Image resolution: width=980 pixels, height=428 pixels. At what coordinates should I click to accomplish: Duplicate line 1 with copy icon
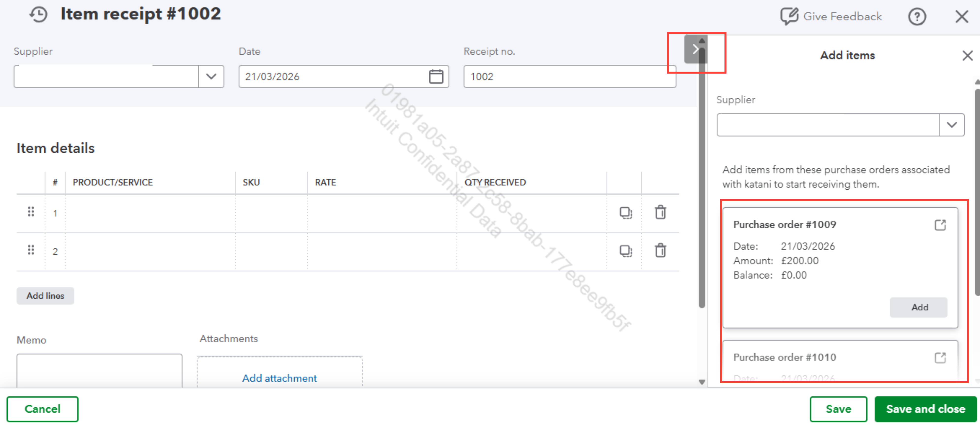(626, 213)
